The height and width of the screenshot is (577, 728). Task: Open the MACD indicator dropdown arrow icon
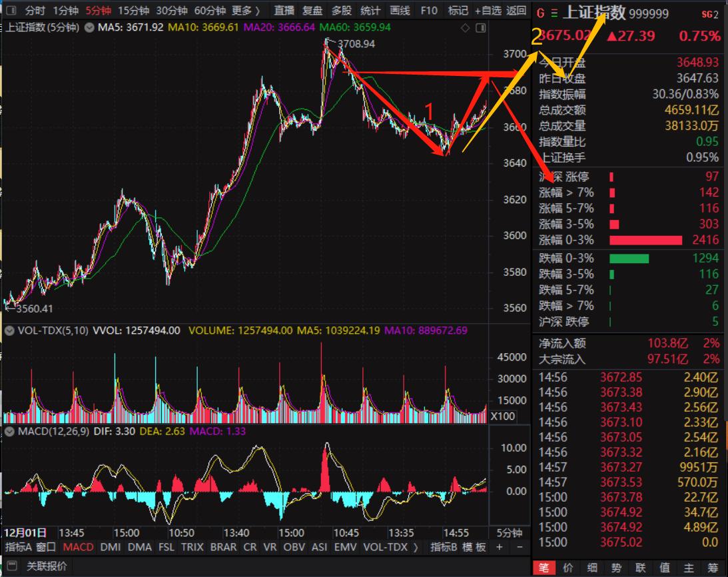coord(9,431)
